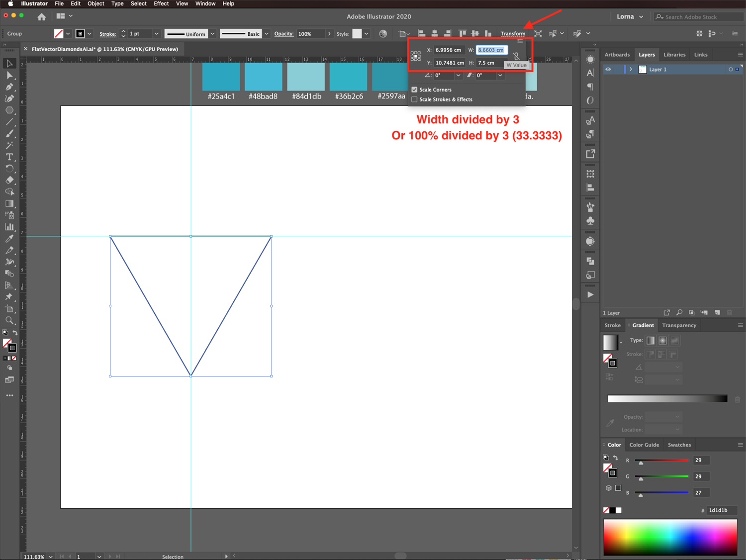Enable Scale Strokes & Effects checkbox

[x=414, y=99]
